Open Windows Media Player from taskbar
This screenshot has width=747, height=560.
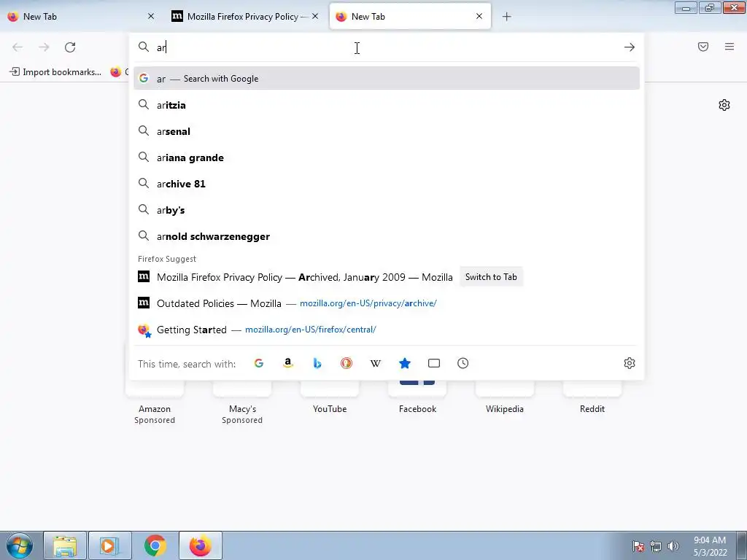[109, 545]
